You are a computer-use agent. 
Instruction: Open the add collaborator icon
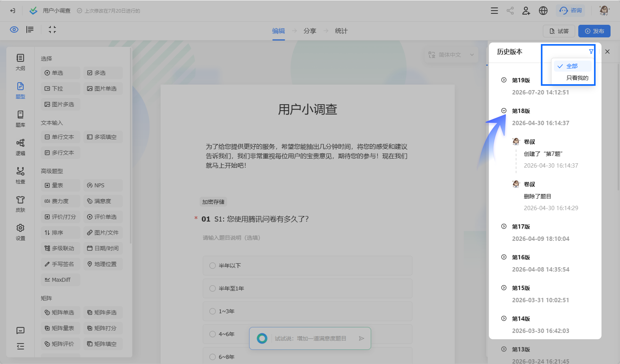coord(526,11)
